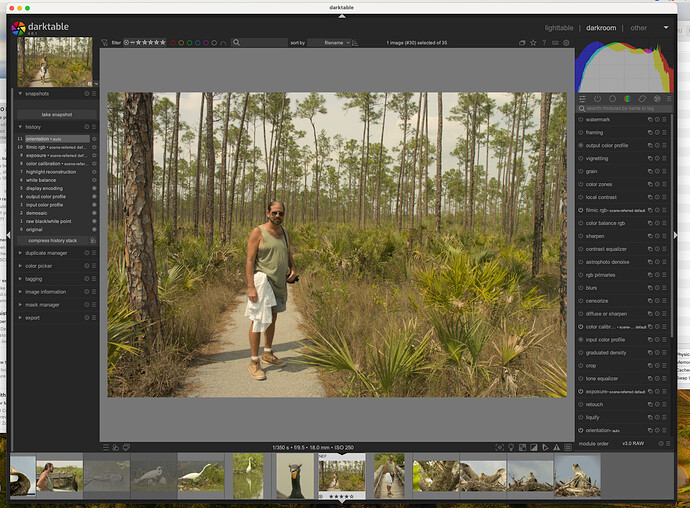Screen dimensions: 690x508
Task: Click the histogram display
Action: pyautogui.click(x=624, y=66)
